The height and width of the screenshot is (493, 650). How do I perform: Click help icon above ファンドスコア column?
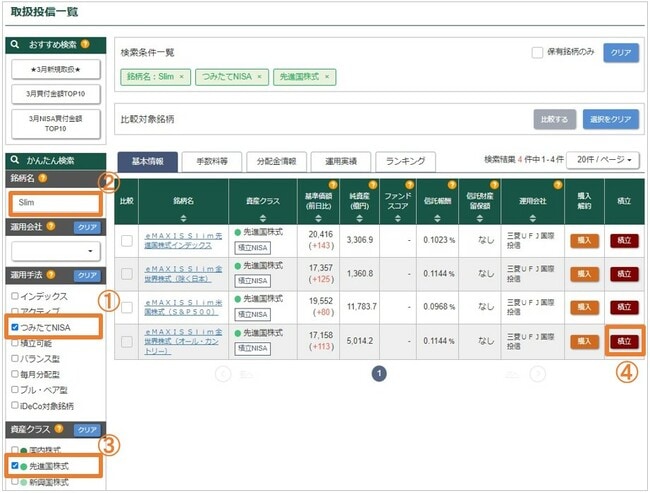[x=410, y=185]
